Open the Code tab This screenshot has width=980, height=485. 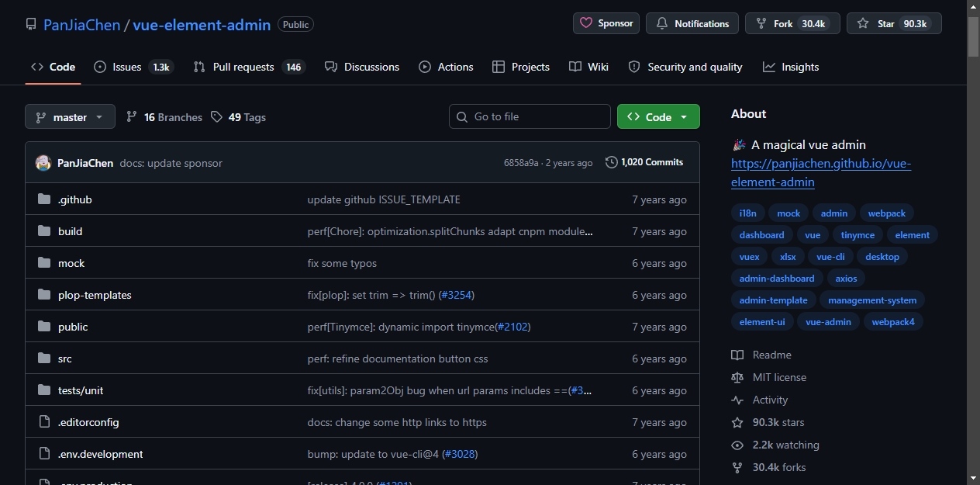53,67
